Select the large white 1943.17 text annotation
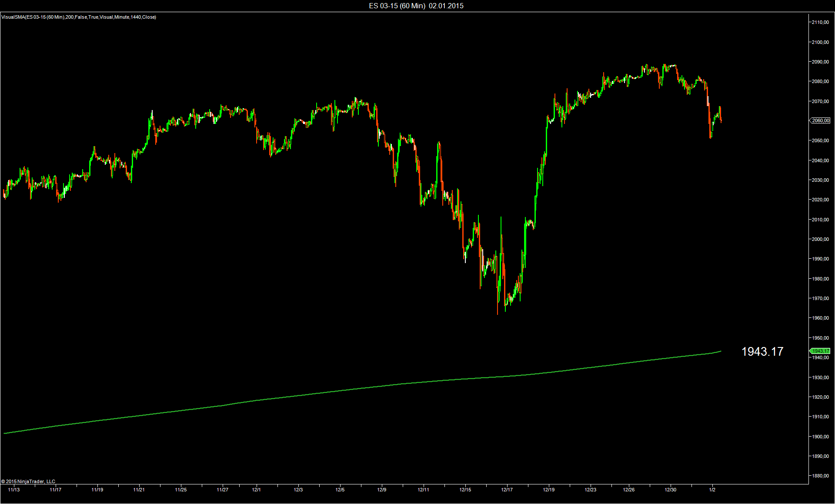 pos(762,351)
